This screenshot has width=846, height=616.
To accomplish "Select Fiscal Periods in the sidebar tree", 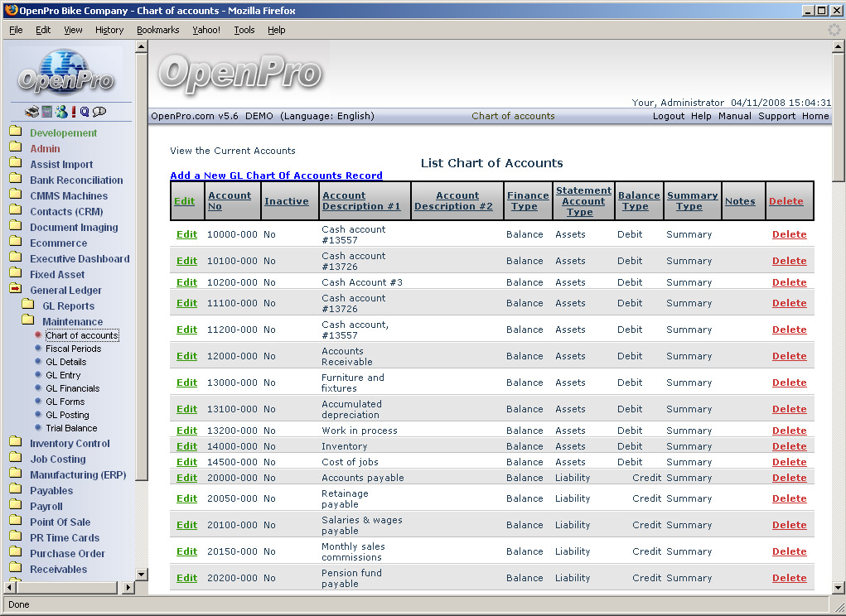I will 73,349.
